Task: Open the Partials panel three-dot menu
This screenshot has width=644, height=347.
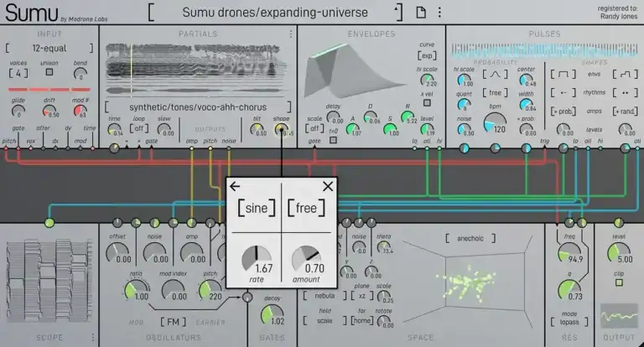Action: click(291, 34)
